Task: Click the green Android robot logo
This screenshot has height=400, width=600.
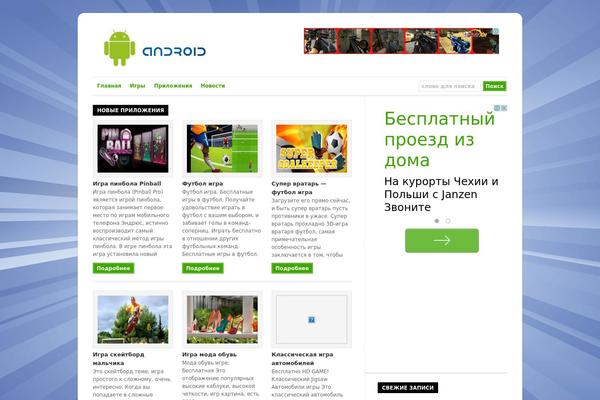Action: pyautogui.click(x=120, y=48)
